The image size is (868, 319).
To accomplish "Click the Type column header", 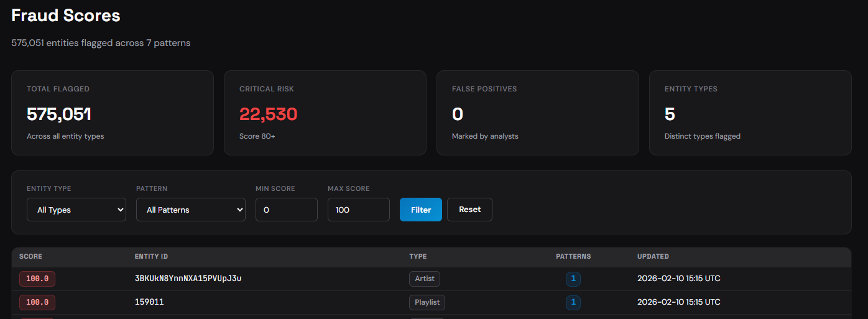I will click(x=418, y=256).
